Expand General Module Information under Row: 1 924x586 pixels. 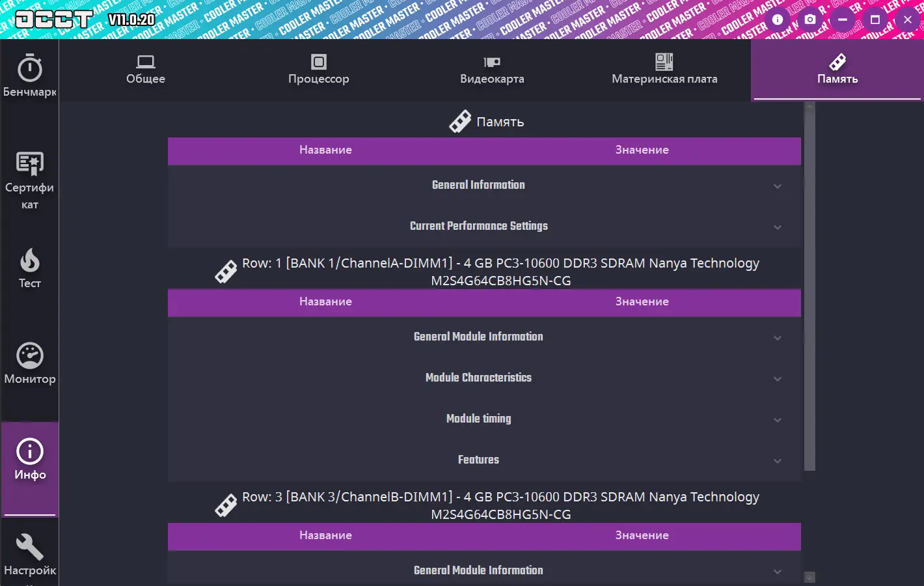pyautogui.click(x=484, y=337)
